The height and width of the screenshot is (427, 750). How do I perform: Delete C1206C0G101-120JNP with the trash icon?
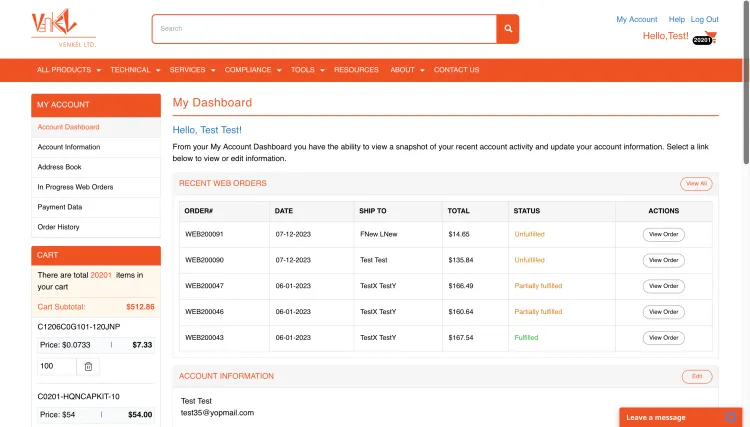click(x=88, y=366)
